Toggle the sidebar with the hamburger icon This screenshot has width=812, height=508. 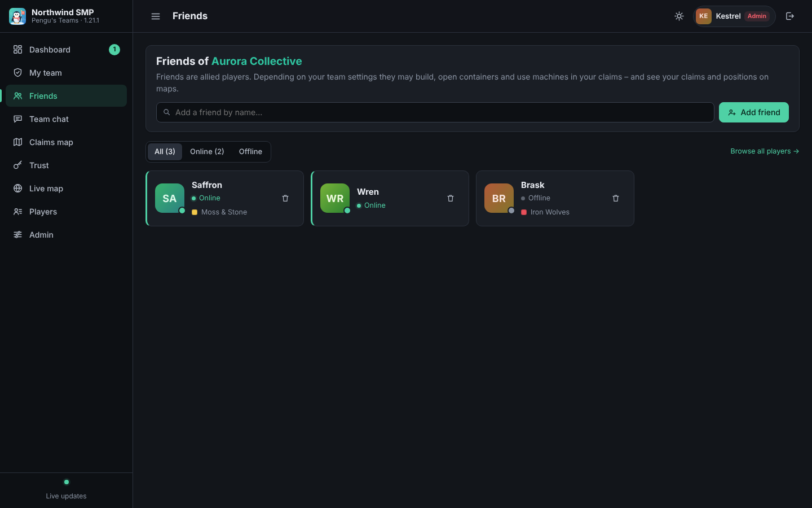coord(156,16)
